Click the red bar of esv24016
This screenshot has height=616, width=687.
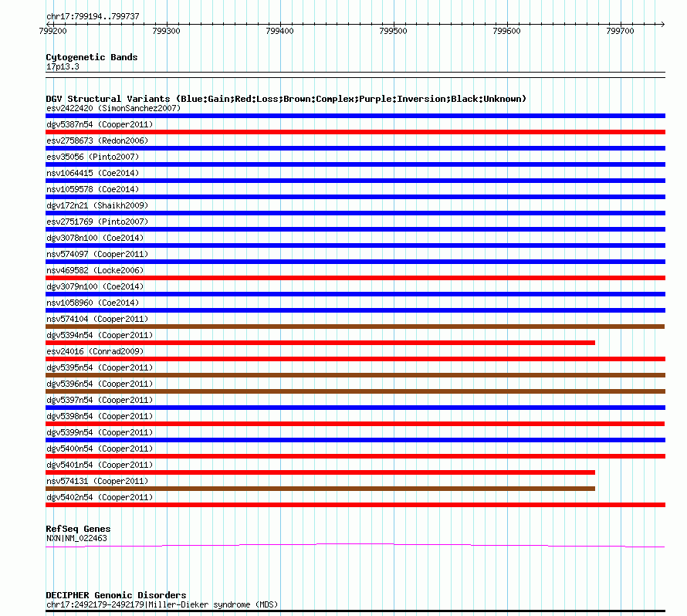coord(355,359)
